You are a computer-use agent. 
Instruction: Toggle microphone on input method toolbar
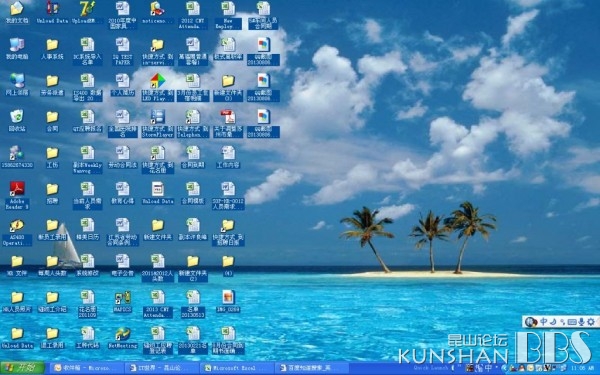581,322
